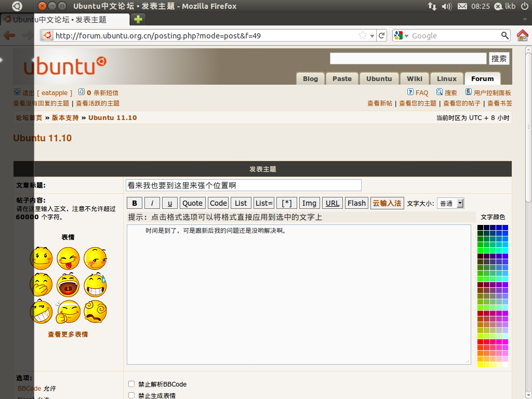Open the 查看新帖 link
The width and height of the screenshot is (532, 399).
click(380, 103)
